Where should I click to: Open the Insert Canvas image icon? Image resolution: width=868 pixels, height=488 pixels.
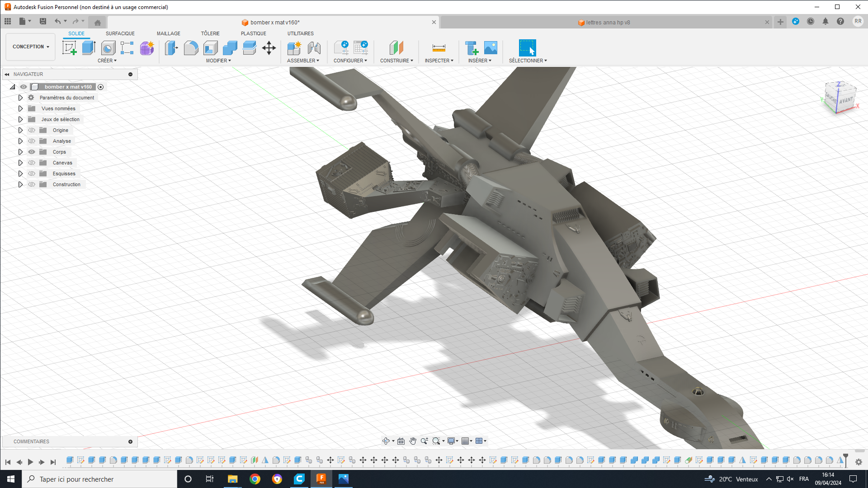(491, 48)
